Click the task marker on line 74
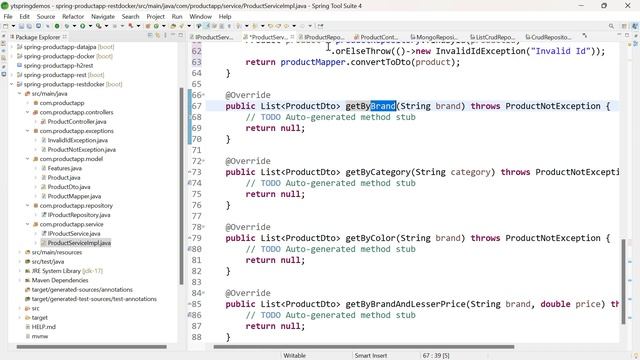This screenshot has height=360, width=640. tap(190, 183)
